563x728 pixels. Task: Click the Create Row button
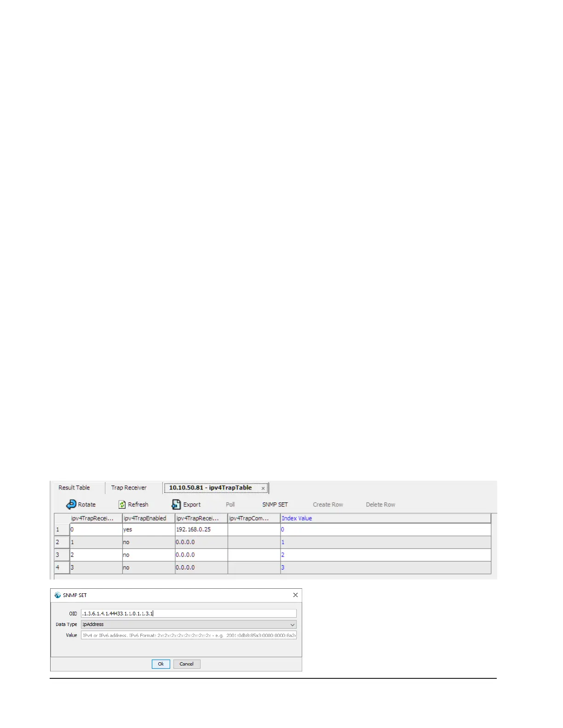[x=328, y=505]
